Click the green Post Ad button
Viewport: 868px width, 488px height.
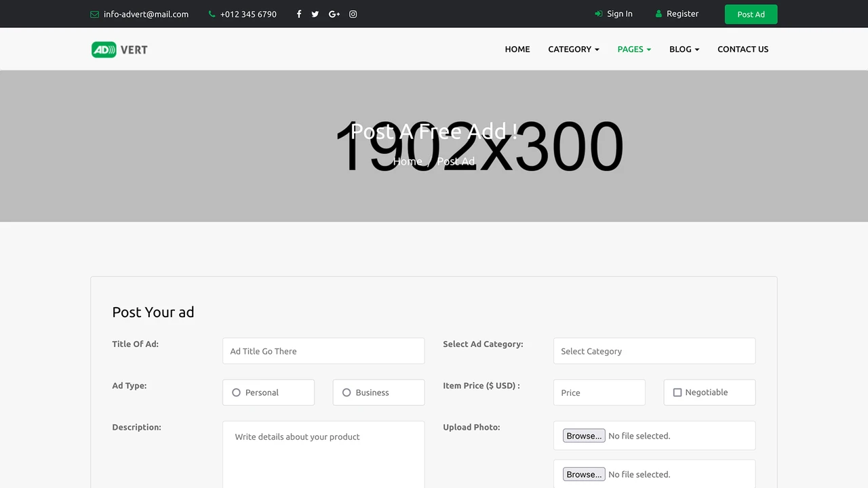(x=751, y=14)
